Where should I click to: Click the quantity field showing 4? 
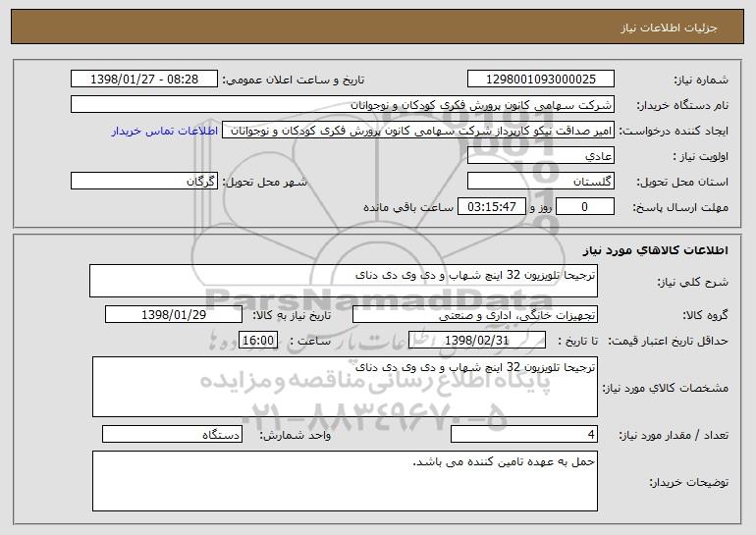[524, 434]
